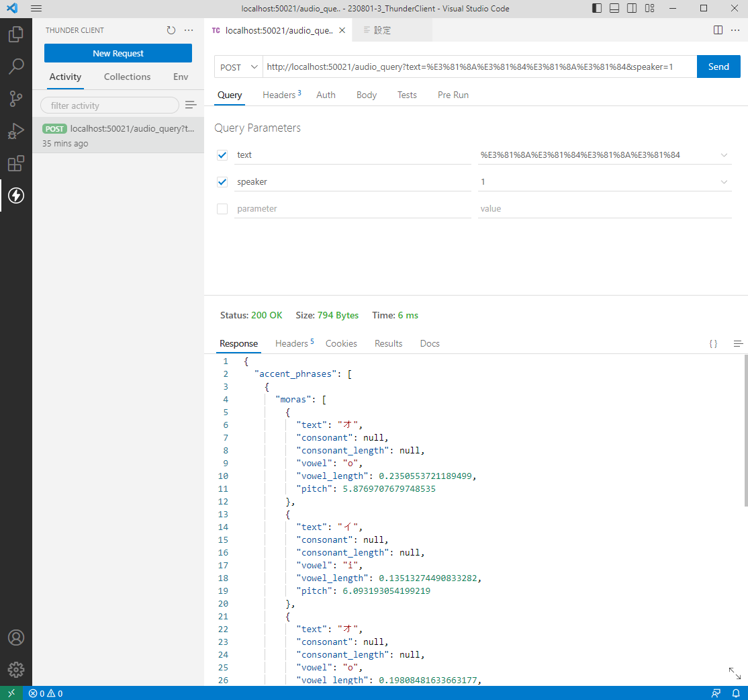Viewport: 748px width, 700px height.
Task: Close the localhost:50021/audio_que.. tab
Action: coord(342,30)
